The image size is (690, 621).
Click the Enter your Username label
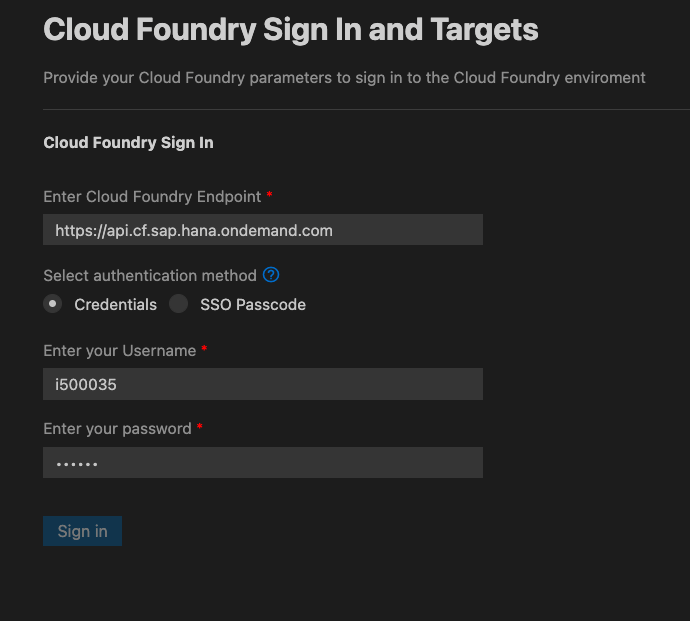coord(119,351)
